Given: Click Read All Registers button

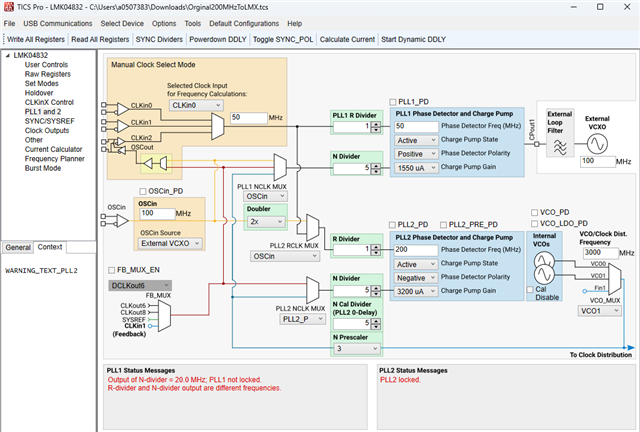Looking at the screenshot, I should (x=100, y=40).
